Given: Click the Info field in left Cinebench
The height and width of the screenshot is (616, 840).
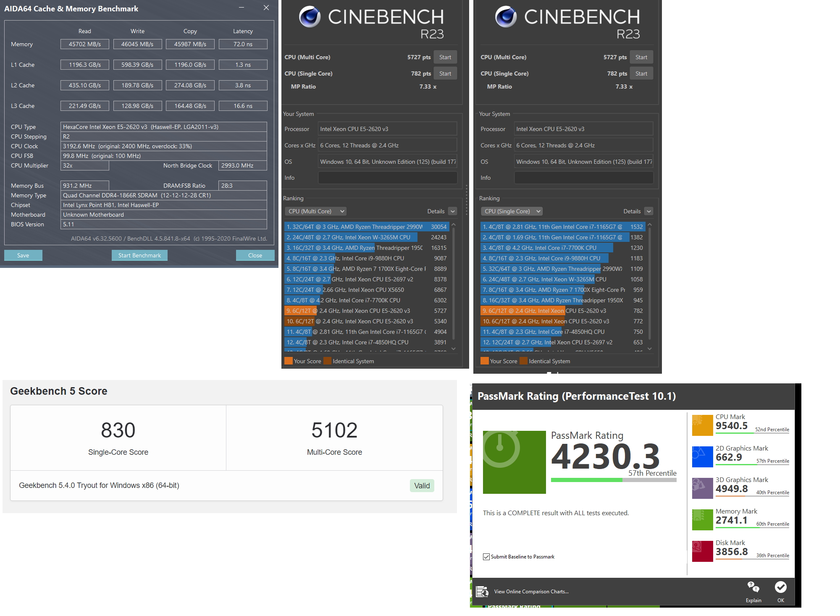Looking at the screenshot, I should pos(387,178).
